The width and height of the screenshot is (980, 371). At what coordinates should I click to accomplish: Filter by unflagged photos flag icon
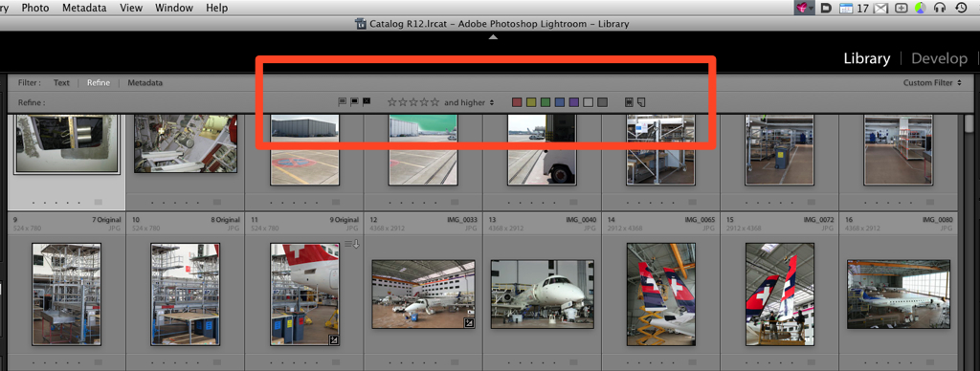point(354,101)
